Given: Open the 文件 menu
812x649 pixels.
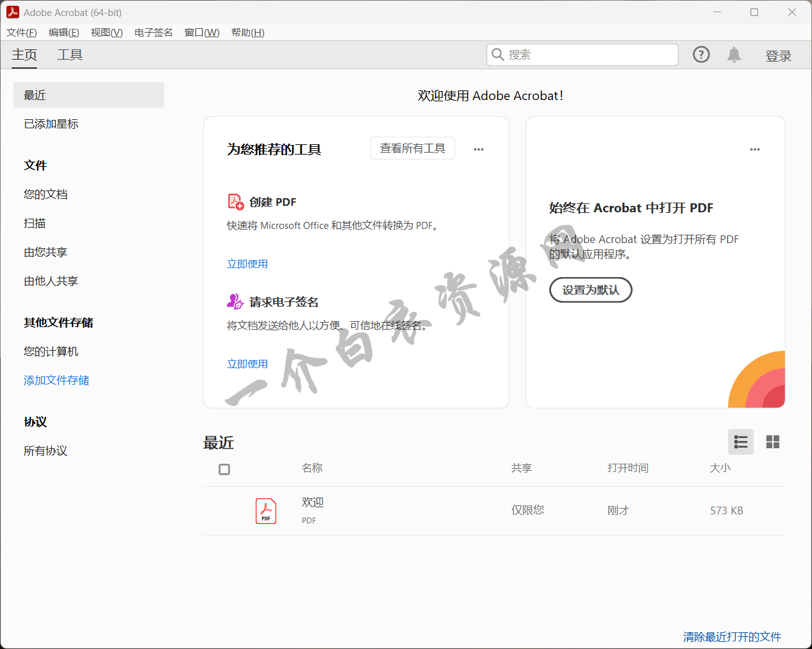Looking at the screenshot, I should [x=22, y=33].
